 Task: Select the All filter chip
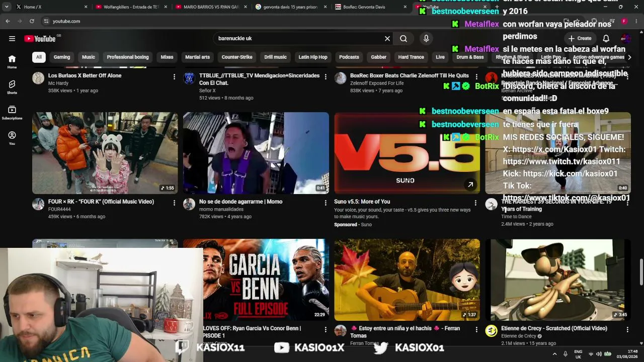[39, 57]
